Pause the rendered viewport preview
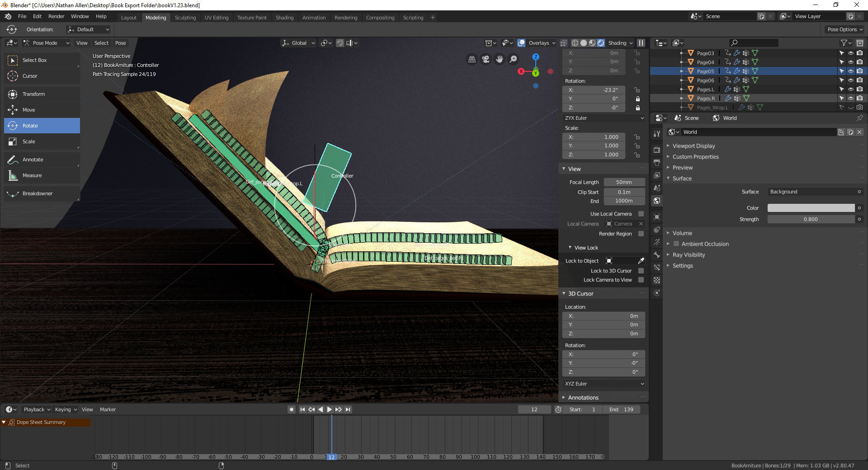868x470 pixels. (641, 43)
